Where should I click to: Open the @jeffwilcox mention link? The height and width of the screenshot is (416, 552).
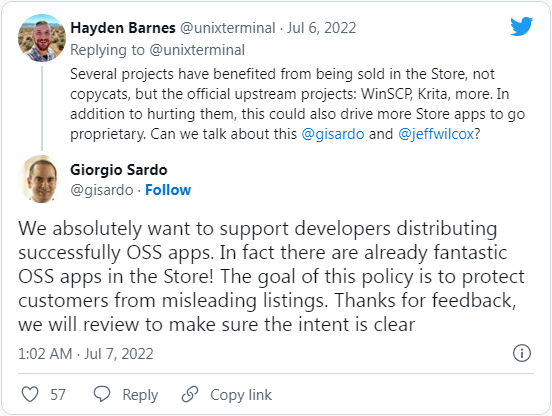pyautogui.click(x=436, y=134)
